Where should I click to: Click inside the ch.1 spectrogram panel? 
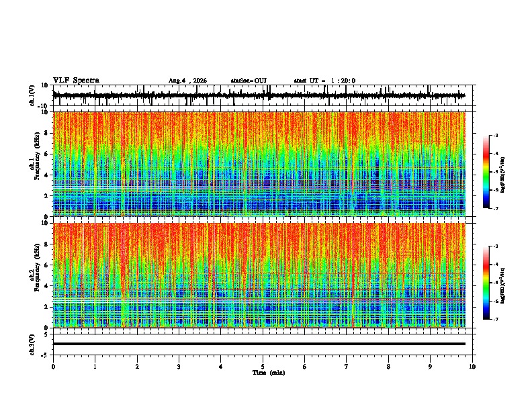[x=259, y=164]
